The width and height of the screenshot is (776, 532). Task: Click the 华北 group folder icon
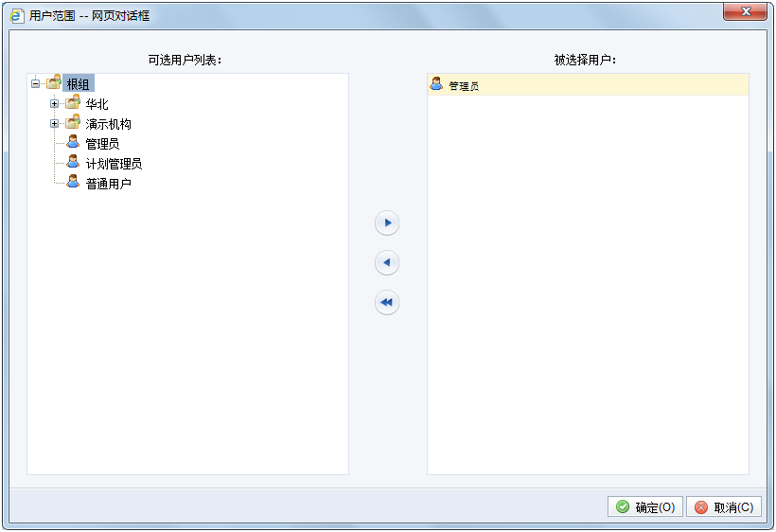pyautogui.click(x=73, y=102)
